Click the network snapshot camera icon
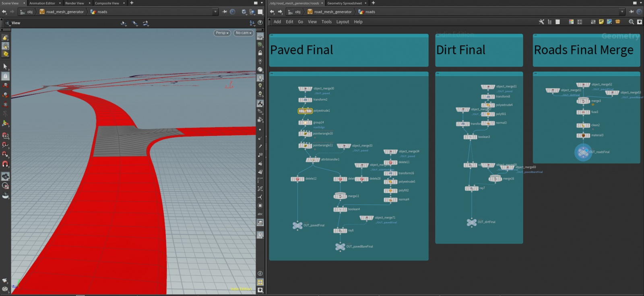This screenshot has height=296, width=644. click(x=639, y=22)
